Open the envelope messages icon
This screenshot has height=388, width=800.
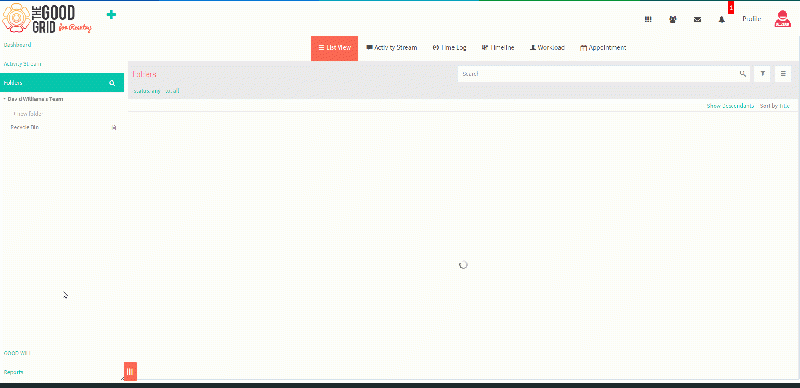pos(697,19)
